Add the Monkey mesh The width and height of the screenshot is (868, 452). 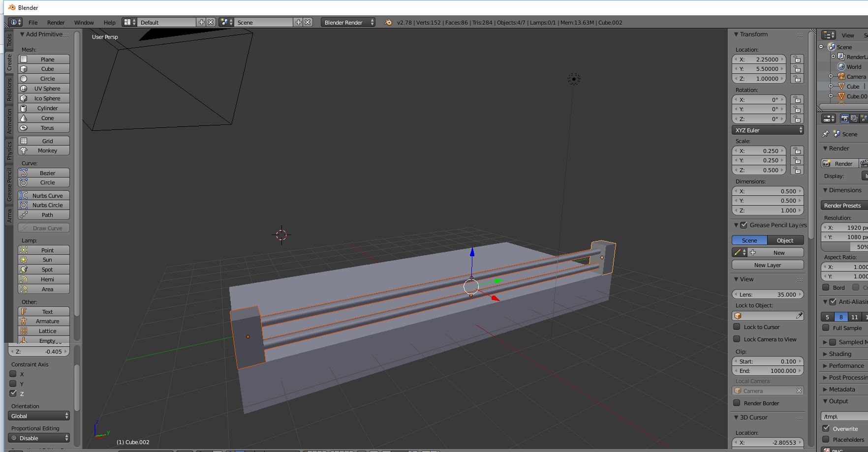pos(44,151)
